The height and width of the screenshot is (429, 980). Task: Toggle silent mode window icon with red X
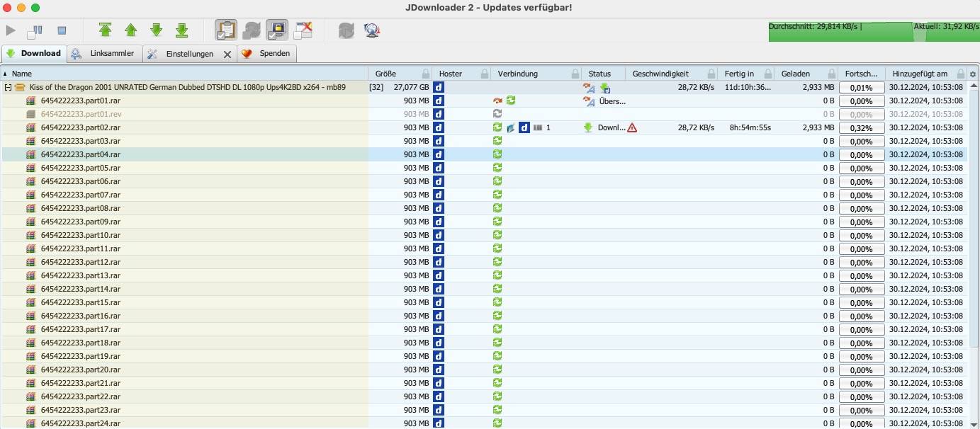coord(303,30)
